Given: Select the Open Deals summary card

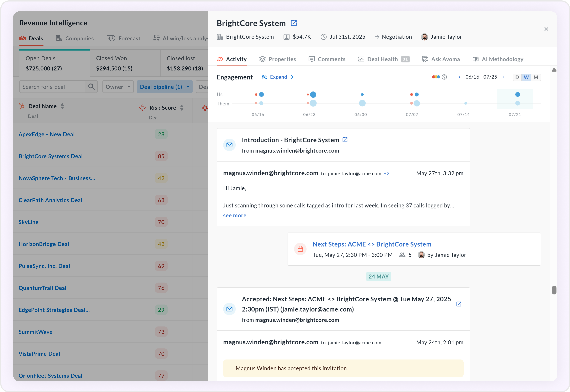Looking at the screenshot, I should (55, 63).
